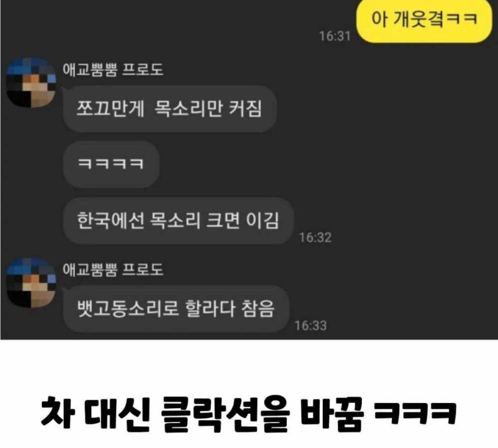Click the caption's trailing ㅋㅋㅋ text
The width and height of the screenshot is (498, 448).
click(415, 414)
